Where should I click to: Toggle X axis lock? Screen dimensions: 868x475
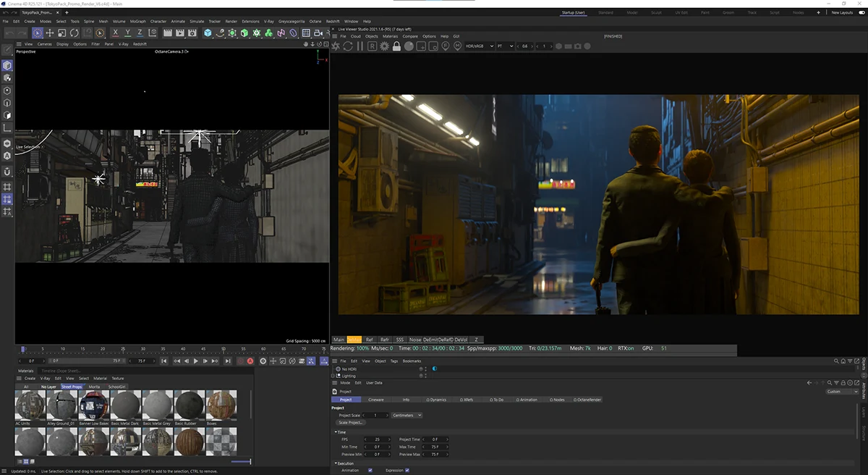[115, 33]
